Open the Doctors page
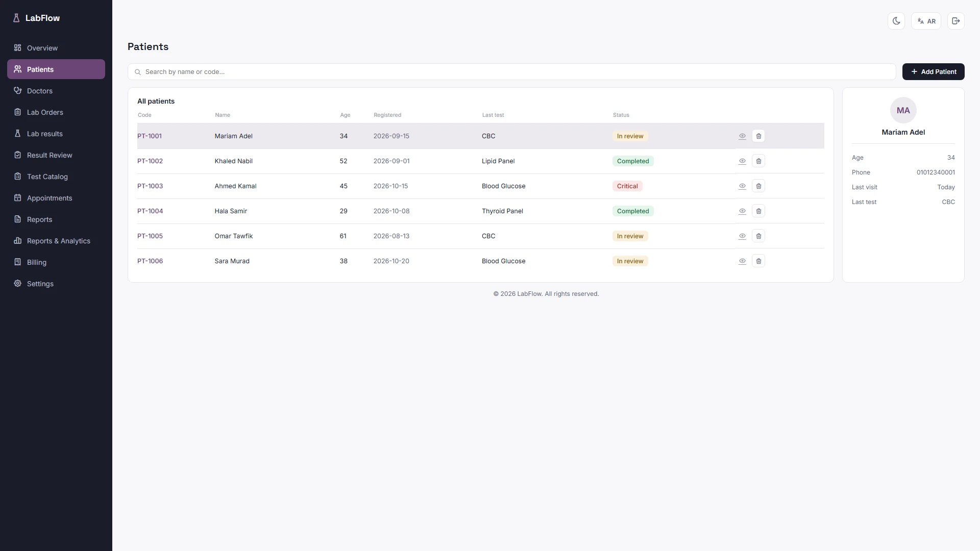 (56, 91)
